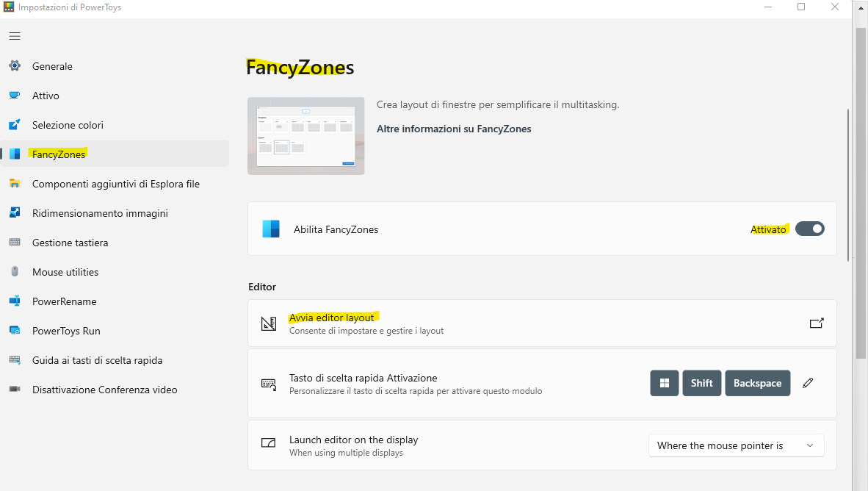868x491 pixels.
Task: Open Guida ai tasti di scelta rapida
Action: [x=97, y=360]
